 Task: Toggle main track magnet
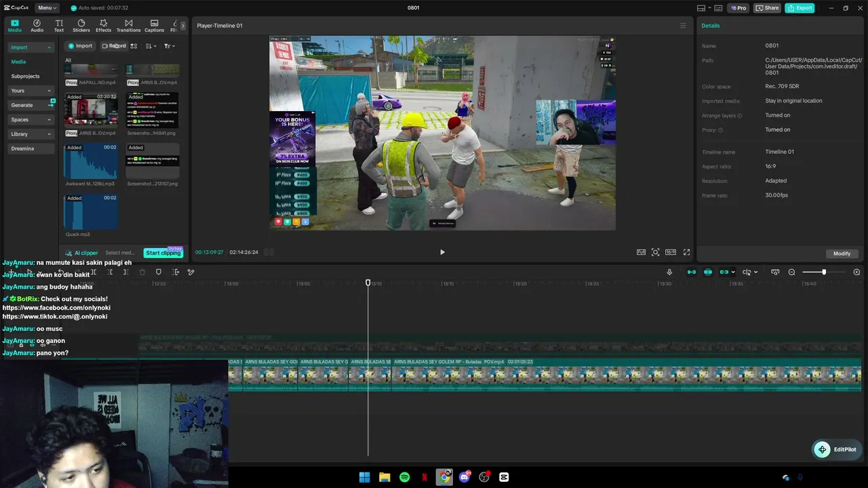click(x=691, y=272)
